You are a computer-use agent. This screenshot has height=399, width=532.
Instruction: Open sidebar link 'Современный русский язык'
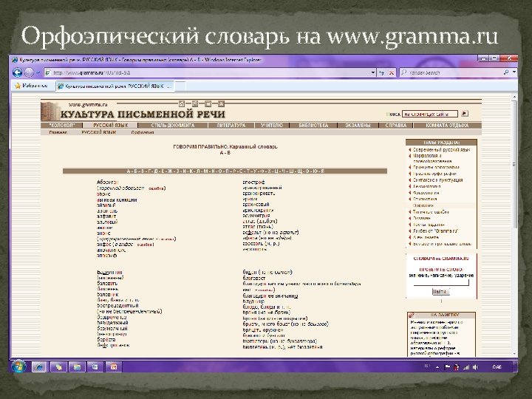(441, 149)
